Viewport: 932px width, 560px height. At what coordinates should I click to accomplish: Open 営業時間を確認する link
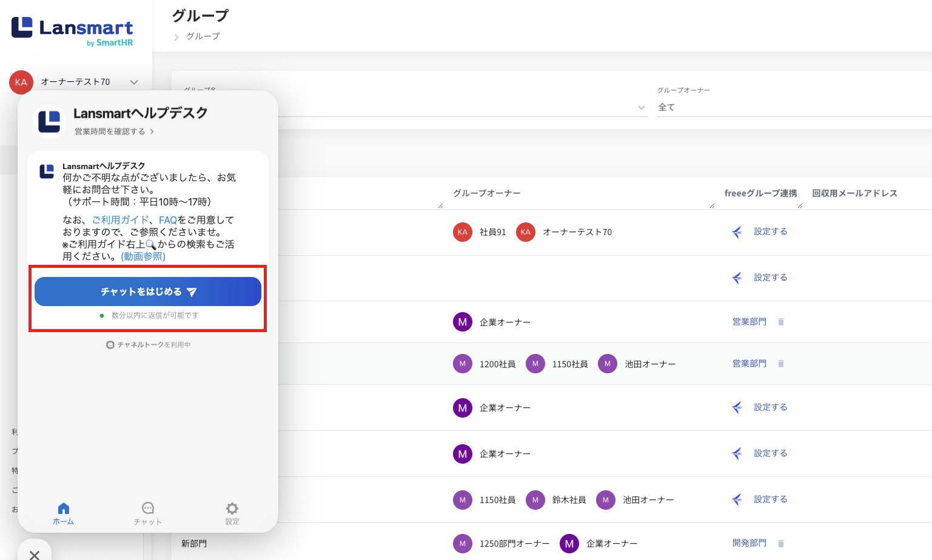point(114,132)
